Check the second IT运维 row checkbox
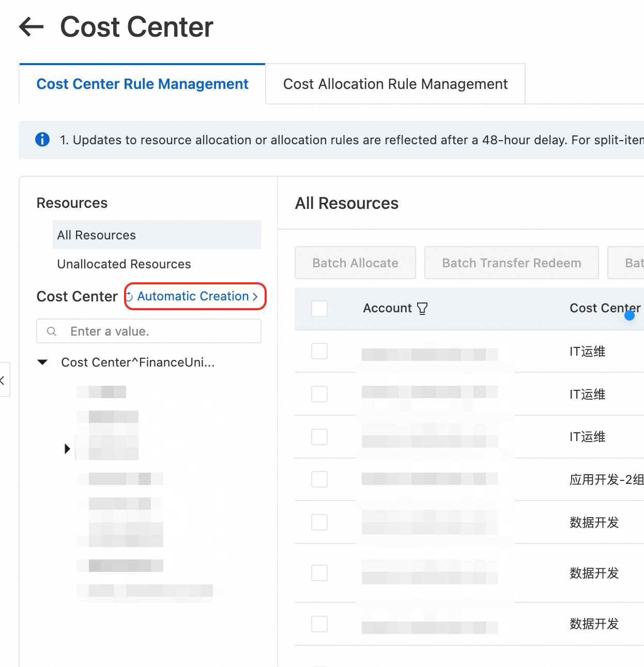The image size is (644, 667). [319, 394]
